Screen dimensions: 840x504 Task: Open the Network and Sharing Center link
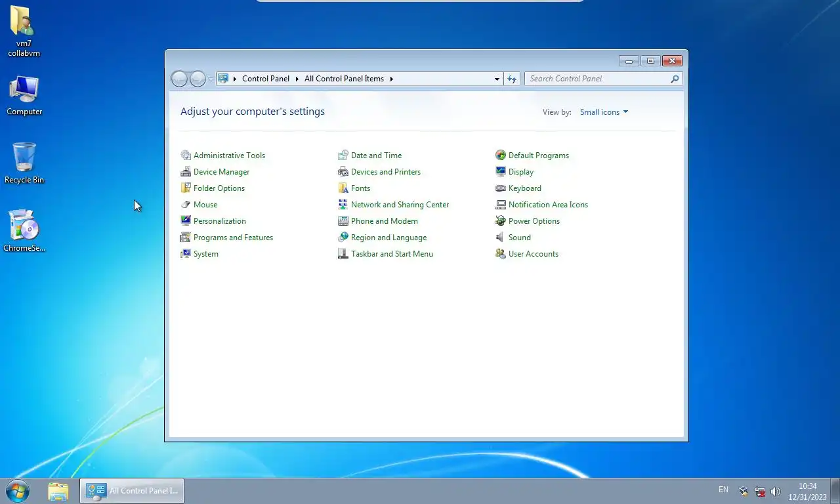[400, 205]
